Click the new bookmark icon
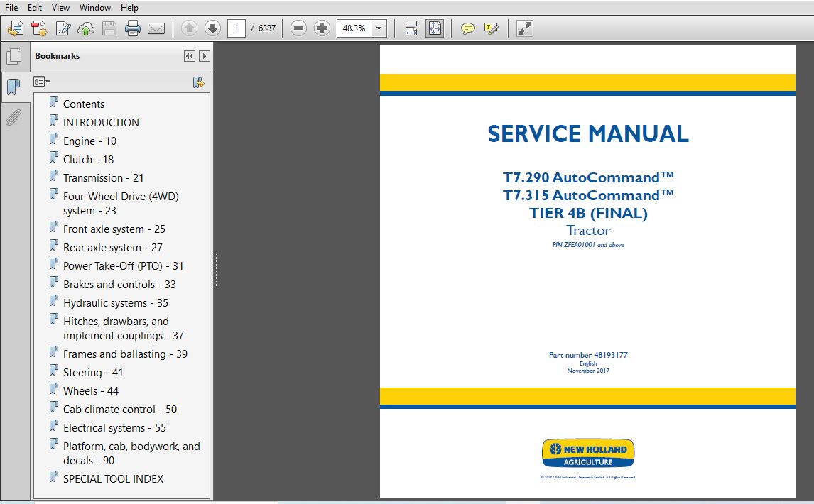 [x=198, y=82]
